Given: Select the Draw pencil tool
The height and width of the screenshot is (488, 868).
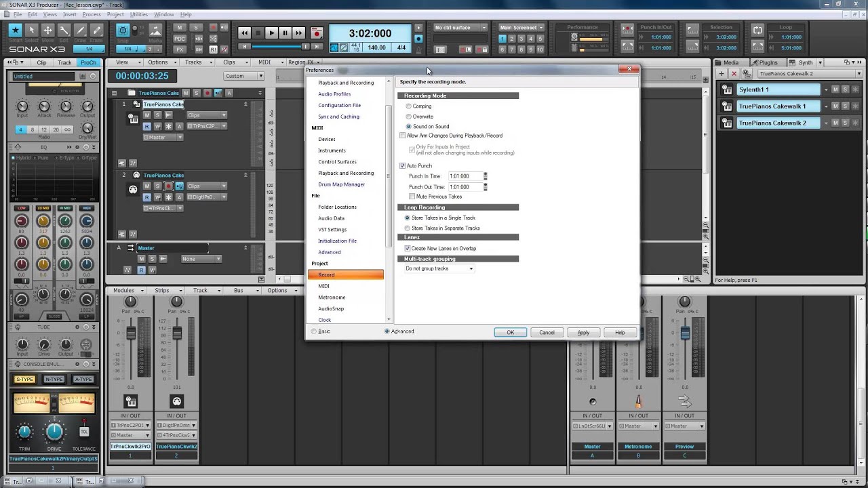Looking at the screenshot, I should click(x=80, y=30).
